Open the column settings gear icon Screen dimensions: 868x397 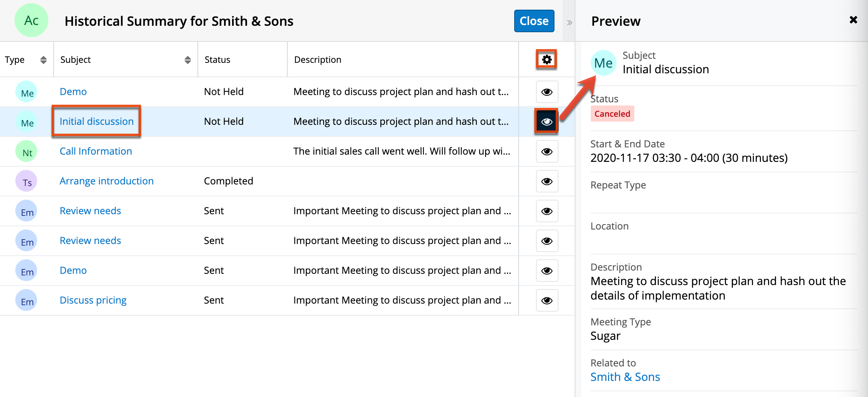[x=546, y=59]
